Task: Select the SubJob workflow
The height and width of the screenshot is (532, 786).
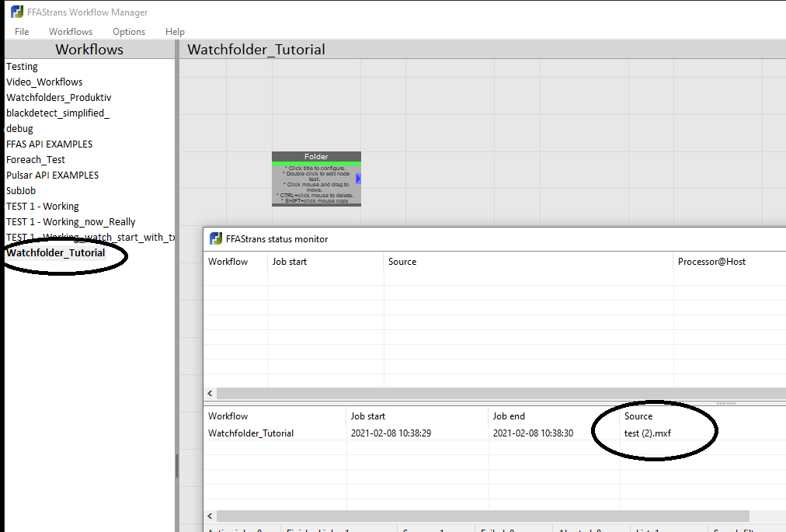Action: coord(21,190)
